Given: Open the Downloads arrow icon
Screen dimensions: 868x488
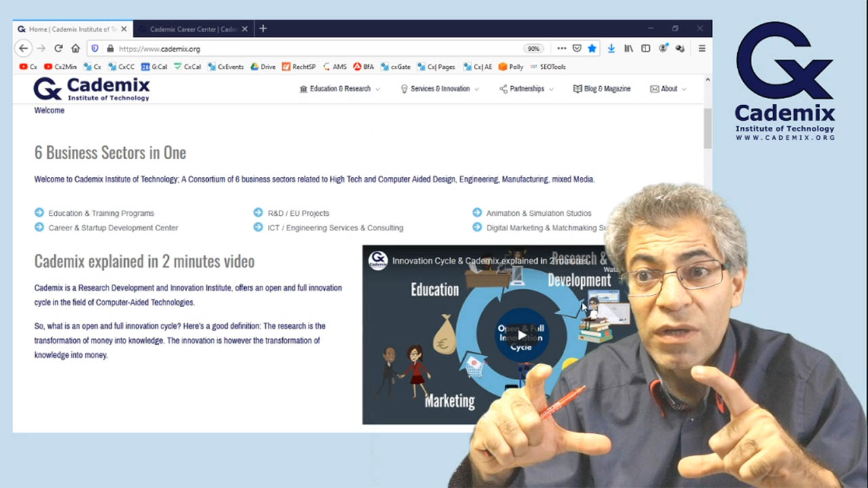Looking at the screenshot, I should (611, 48).
